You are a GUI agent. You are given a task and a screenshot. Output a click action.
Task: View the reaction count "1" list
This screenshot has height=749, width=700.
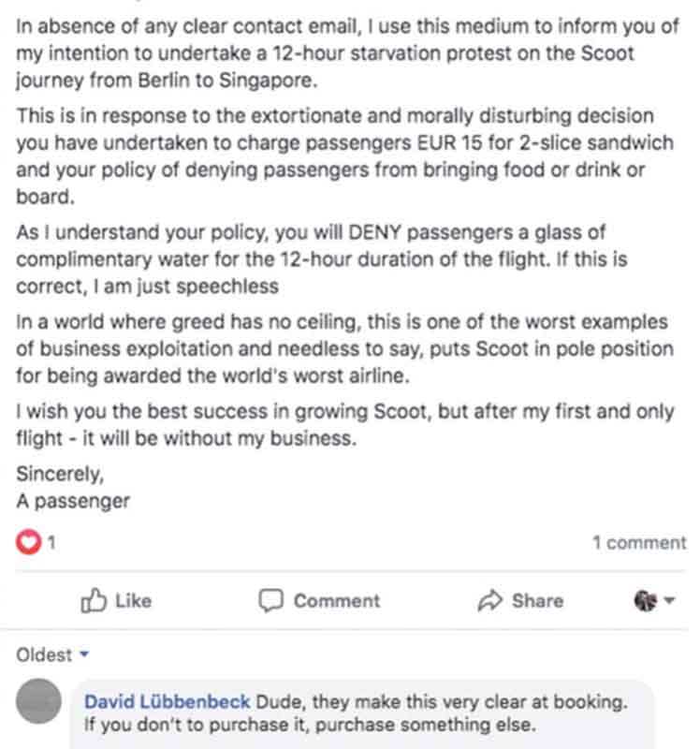click(x=51, y=543)
